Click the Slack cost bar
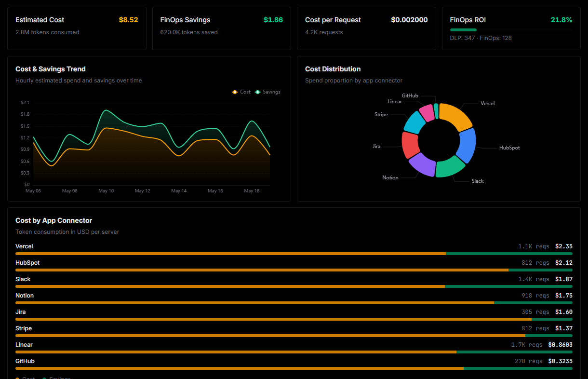Viewport: 588px width, 379px height. (x=294, y=286)
